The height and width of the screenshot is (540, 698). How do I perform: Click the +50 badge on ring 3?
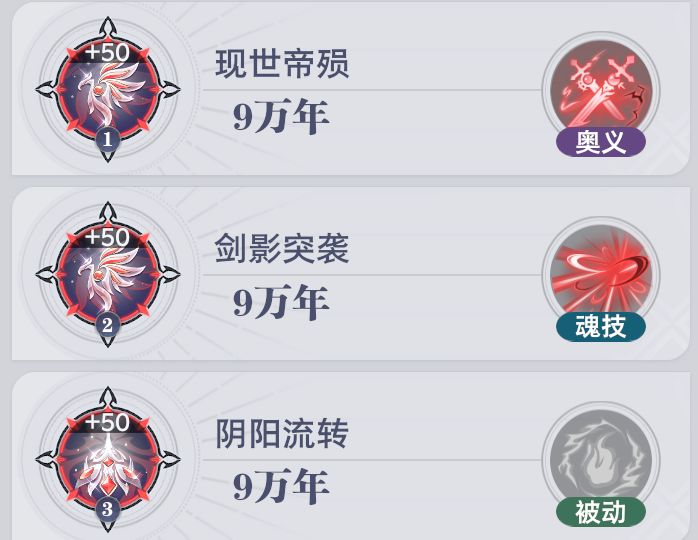[107, 422]
